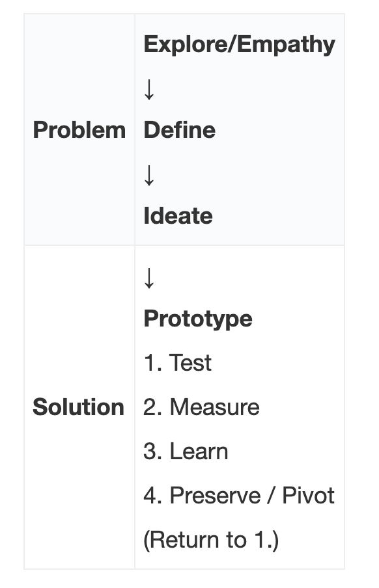Click the number 2. before Measure
The width and height of the screenshot is (379, 588).
click(x=153, y=407)
